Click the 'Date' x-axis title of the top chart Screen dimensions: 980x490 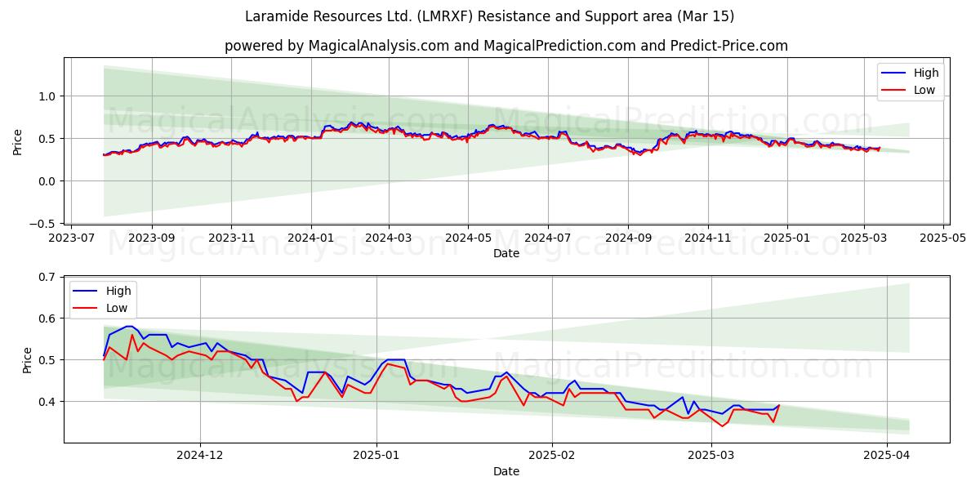click(506, 254)
